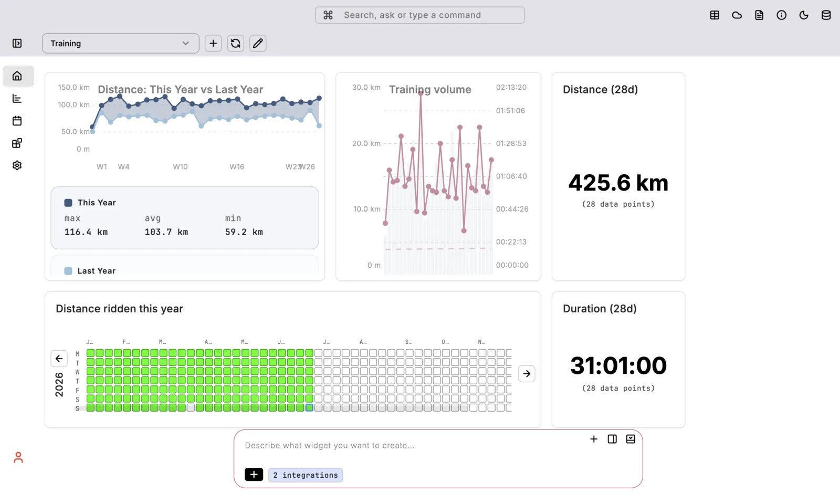
Task: Click the W16 axis label
Action: click(x=237, y=166)
